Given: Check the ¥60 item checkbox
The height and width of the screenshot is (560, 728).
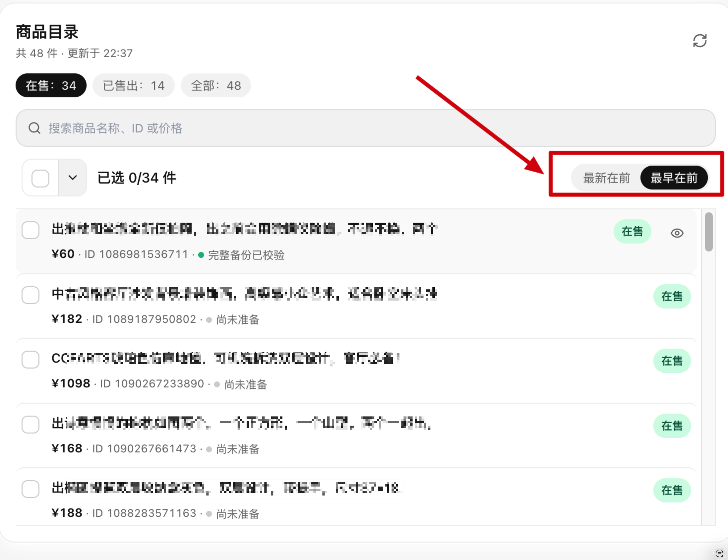Looking at the screenshot, I should pos(30,230).
